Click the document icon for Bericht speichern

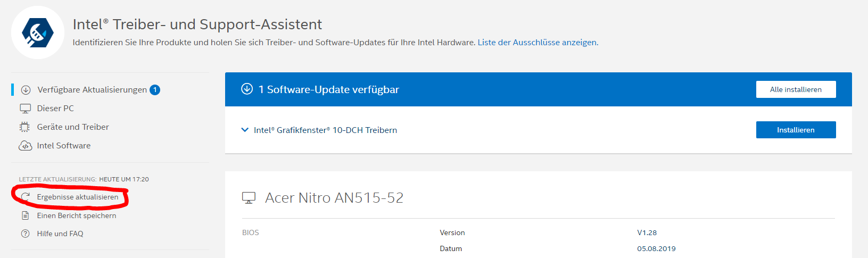point(25,215)
